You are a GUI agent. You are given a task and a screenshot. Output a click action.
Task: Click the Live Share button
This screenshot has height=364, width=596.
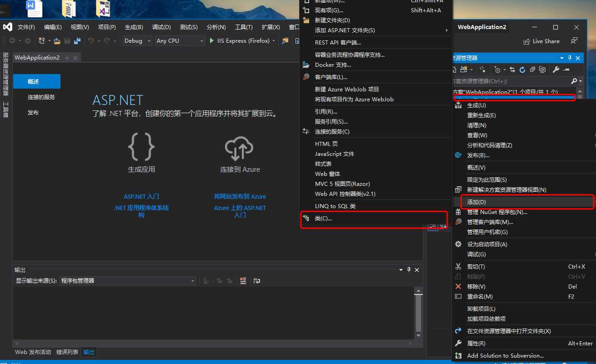point(541,41)
